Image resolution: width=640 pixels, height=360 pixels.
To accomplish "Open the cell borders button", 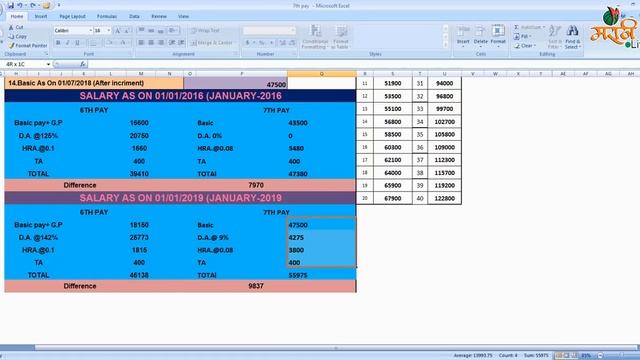I will (x=93, y=42).
